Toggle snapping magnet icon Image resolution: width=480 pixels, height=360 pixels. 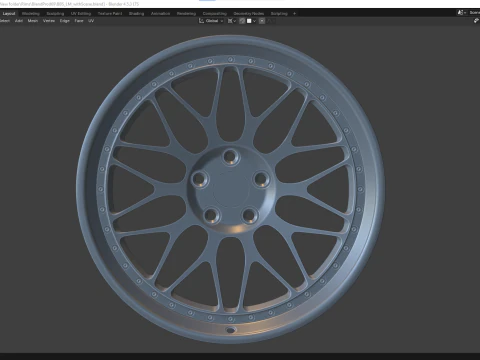click(242, 21)
